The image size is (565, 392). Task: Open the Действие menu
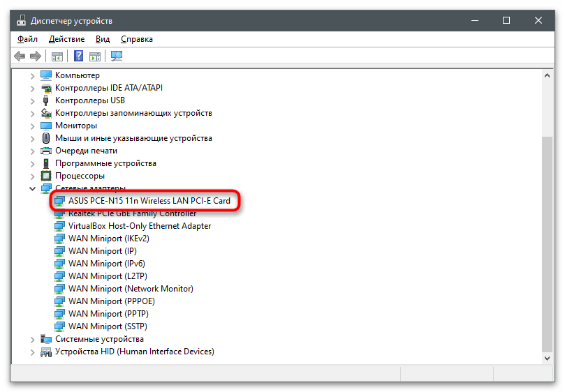point(67,39)
